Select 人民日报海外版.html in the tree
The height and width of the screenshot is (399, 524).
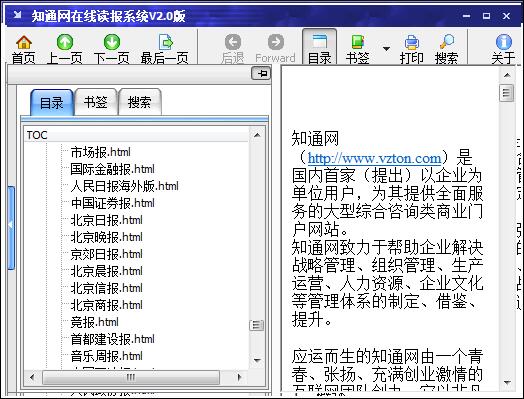pyautogui.click(x=124, y=186)
